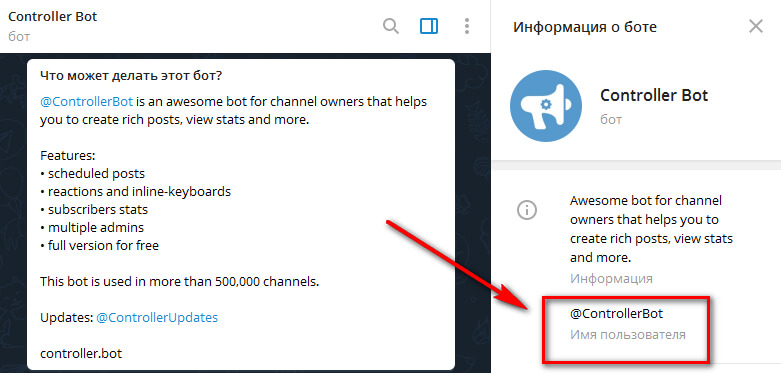Click the info circle icon beside description
This screenshot has height=373, width=781.
526,211
